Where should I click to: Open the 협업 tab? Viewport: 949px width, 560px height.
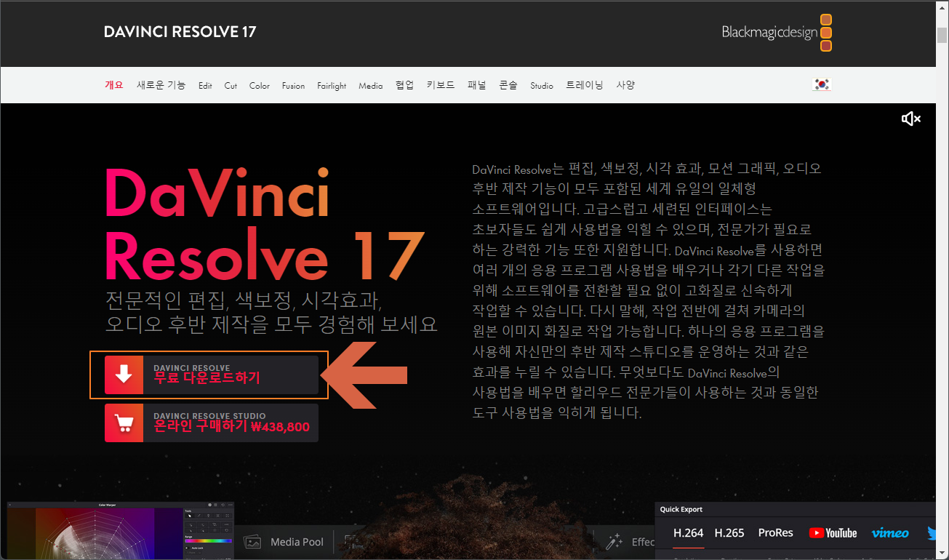[x=404, y=85]
